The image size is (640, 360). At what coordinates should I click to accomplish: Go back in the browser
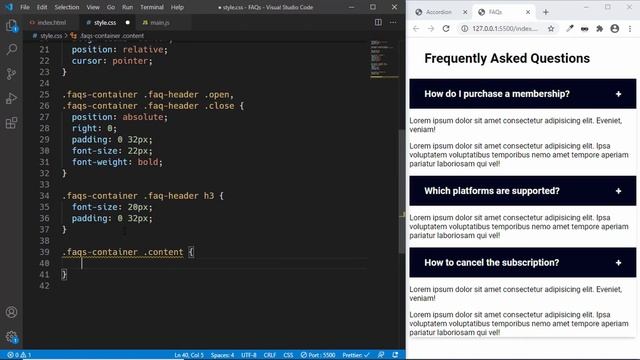[x=416, y=29]
